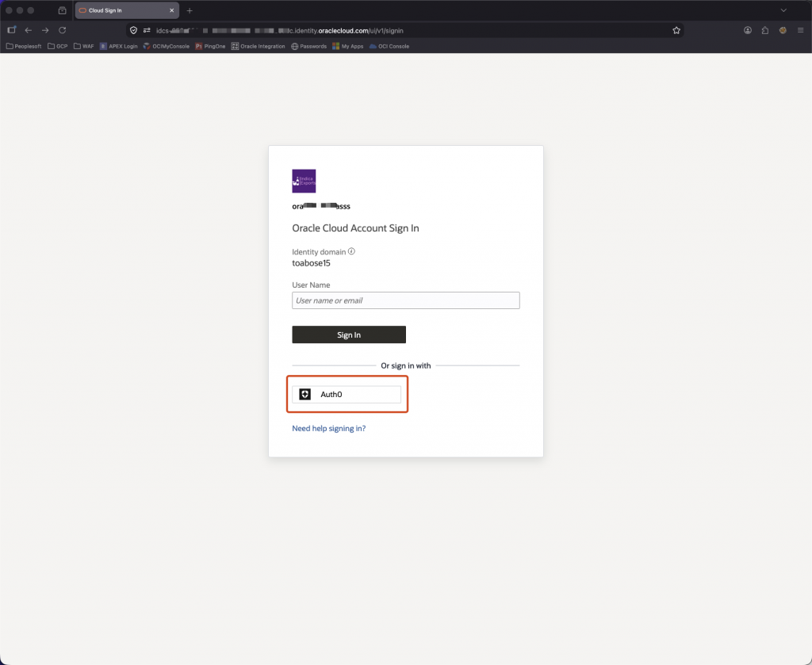The width and height of the screenshot is (812, 665).
Task: Go back with the browser back arrow
Action: (x=29, y=31)
